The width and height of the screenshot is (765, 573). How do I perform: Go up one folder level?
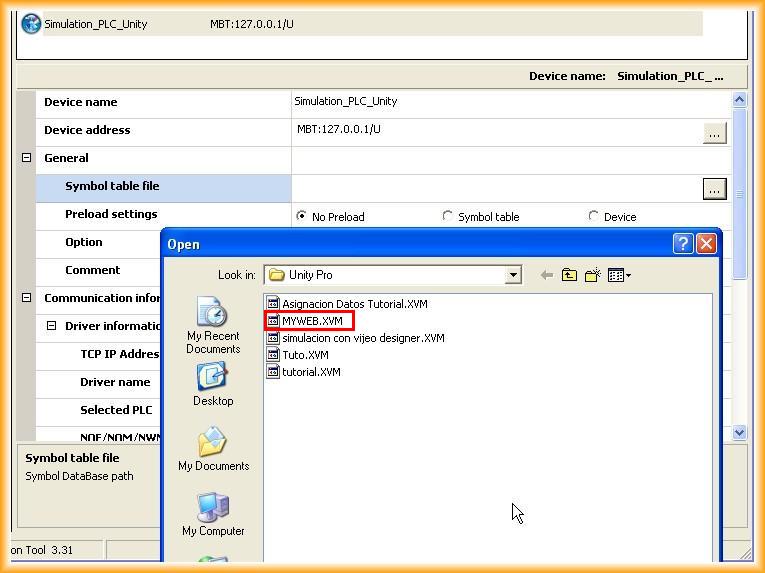tap(569, 275)
